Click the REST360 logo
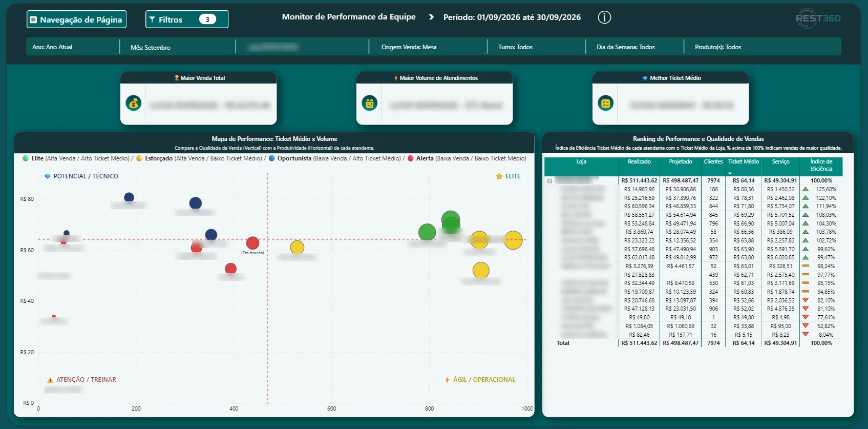 coord(818,18)
